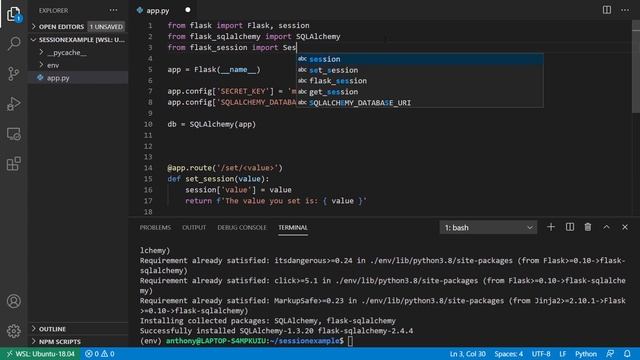Click '@app.route' decorator line
The image size is (640, 360).
[x=225, y=168]
